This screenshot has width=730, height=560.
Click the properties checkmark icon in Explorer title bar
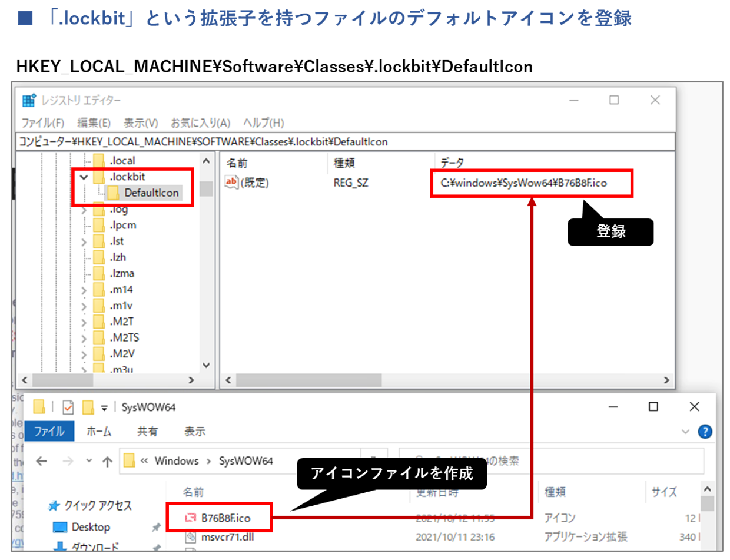(68, 407)
